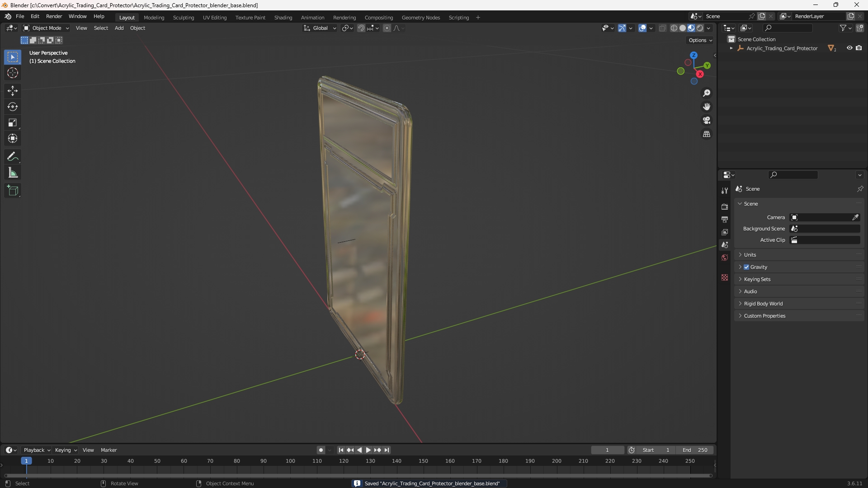Jump to the end frame button

pos(387,450)
